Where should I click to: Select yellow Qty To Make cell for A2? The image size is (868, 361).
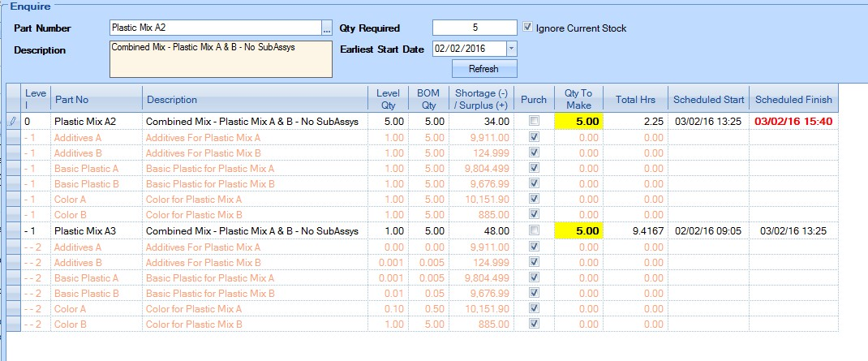point(578,122)
